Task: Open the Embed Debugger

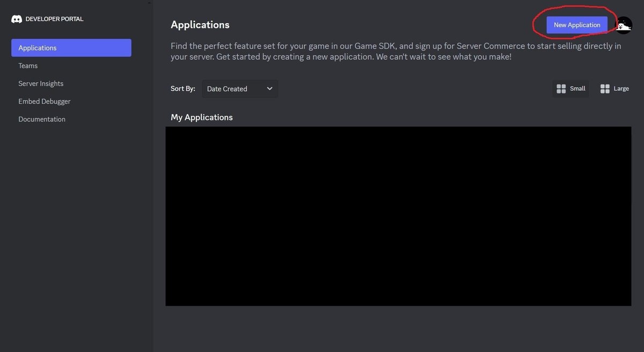Action: [44, 101]
